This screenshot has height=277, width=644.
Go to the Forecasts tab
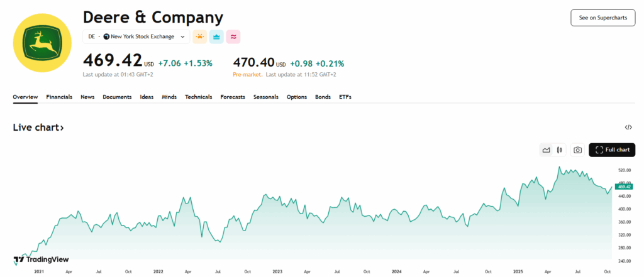tap(233, 97)
